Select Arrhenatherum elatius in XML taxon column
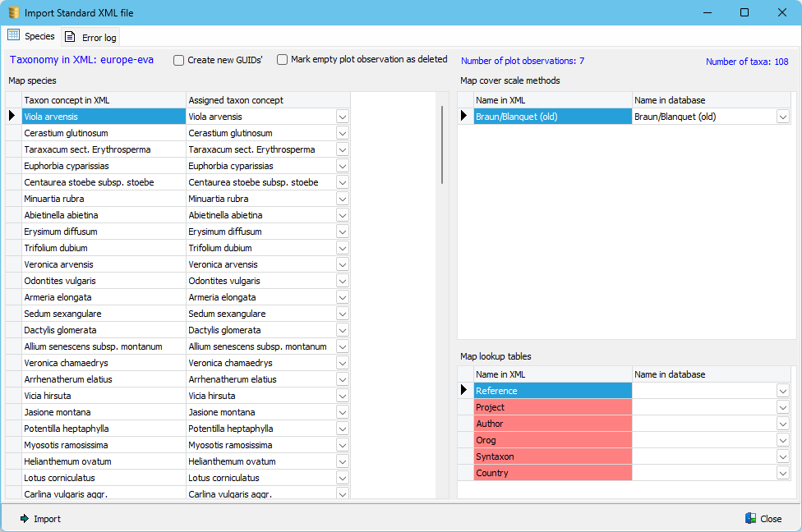Viewport: 802px width, 532px height. pyautogui.click(x=104, y=379)
